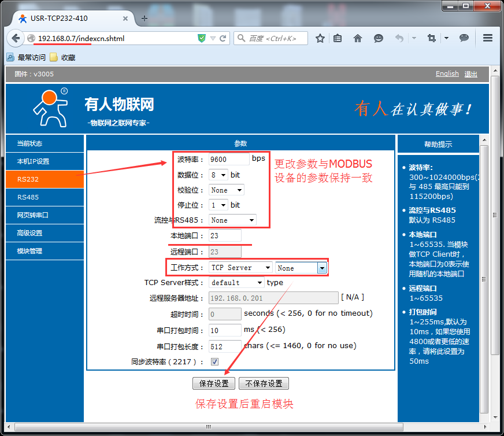504x436 pixels.
Task: Open the 校验位 None dropdown
Action: click(x=227, y=190)
